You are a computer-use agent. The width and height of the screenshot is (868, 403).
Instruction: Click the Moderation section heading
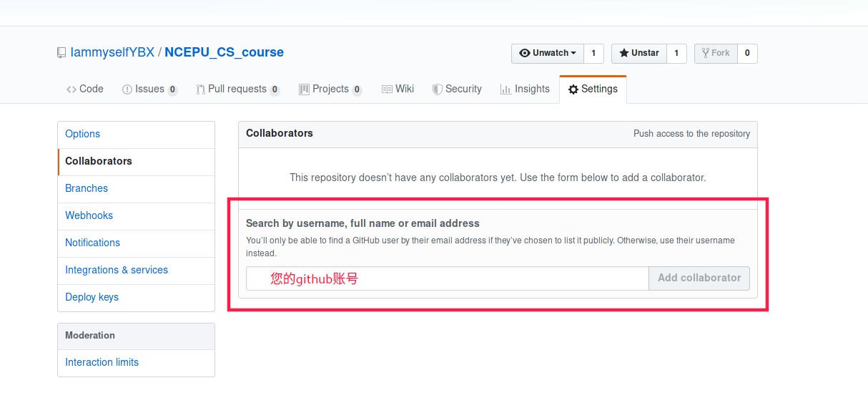(90, 336)
